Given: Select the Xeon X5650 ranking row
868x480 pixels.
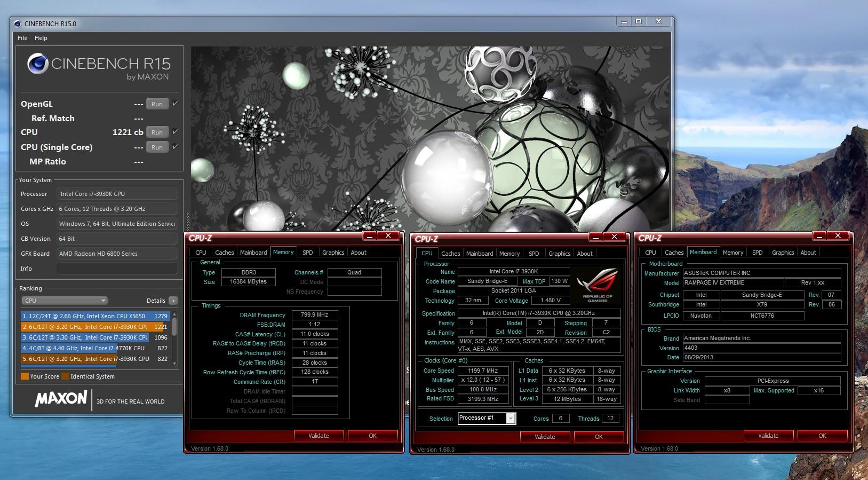Looking at the screenshot, I should pyautogui.click(x=95, y=316).
